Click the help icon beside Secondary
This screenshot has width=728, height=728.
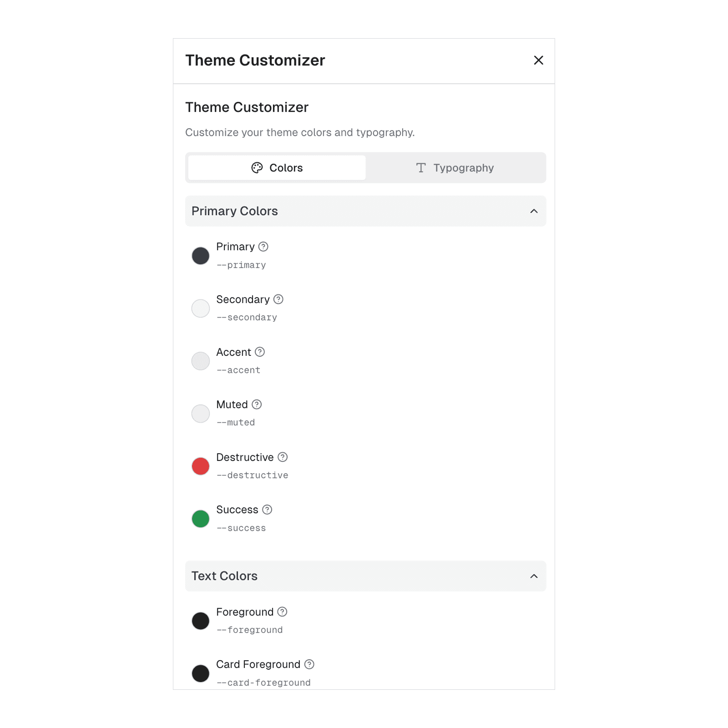[278, 299]
